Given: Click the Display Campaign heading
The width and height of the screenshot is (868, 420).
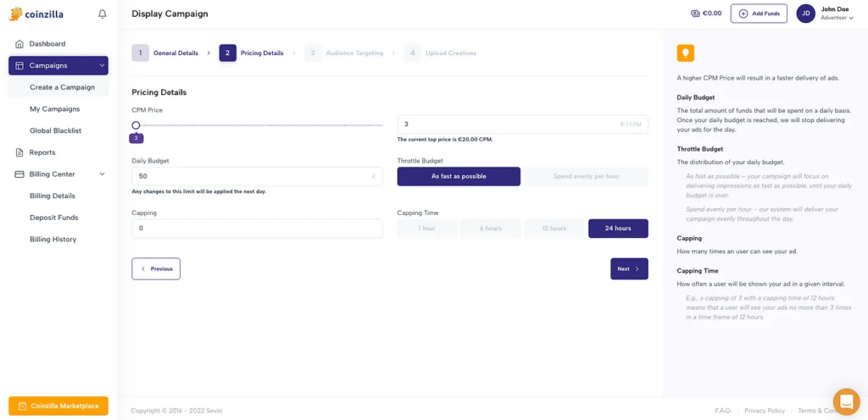Looking at the screenshot, I should click(170, 14).
